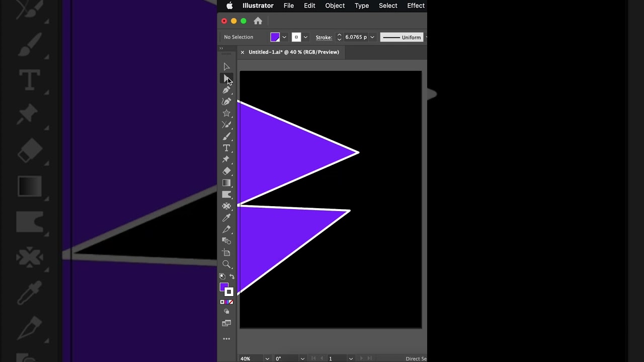Screen dimensions: 644x362
Task: Click the white stroke swatch in control bar
Action: point(296,37)
